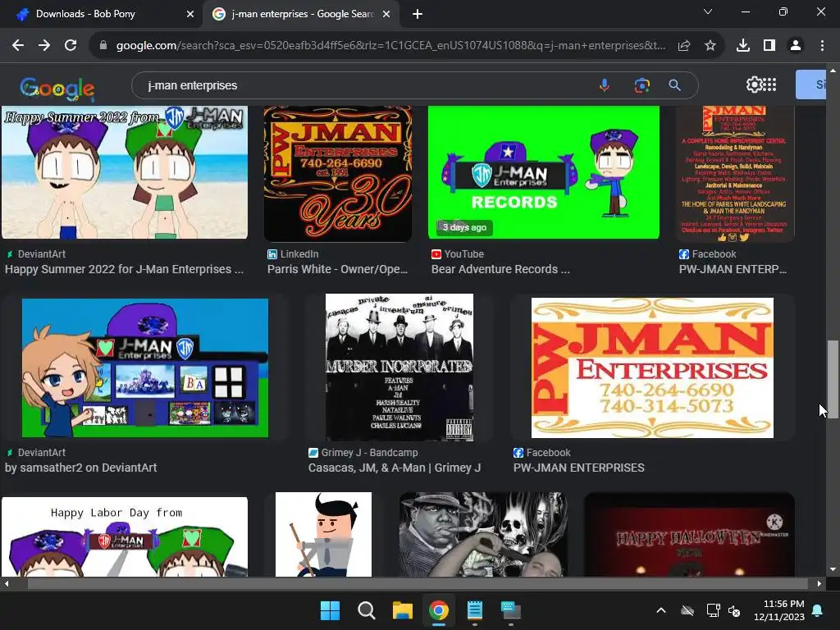The height and width of the screenshot is (630, 840).
Task: Click the address bar URL
Action: 390,46
